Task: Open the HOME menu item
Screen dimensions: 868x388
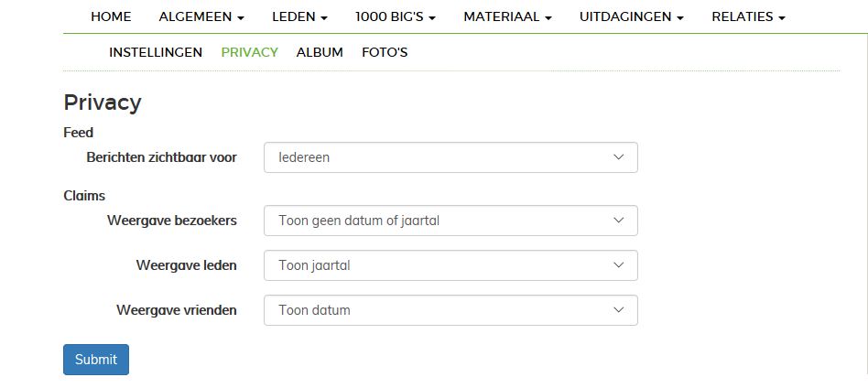Action: [111, 16]
